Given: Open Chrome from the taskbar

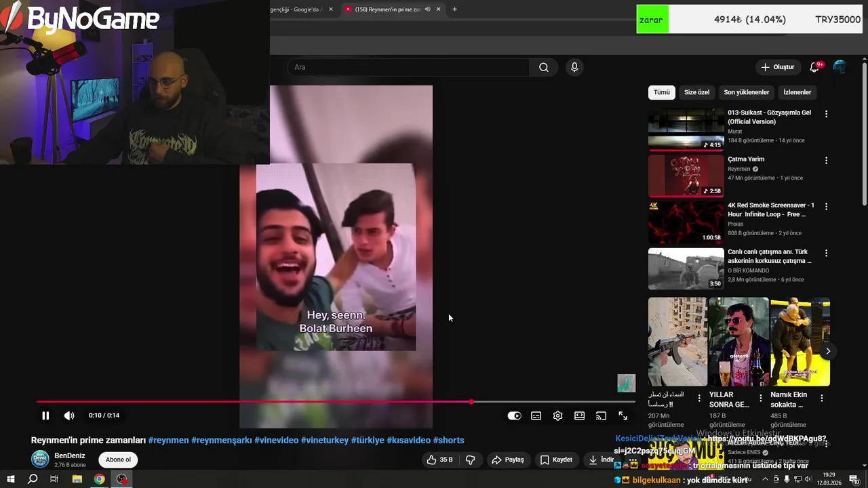Looking at the screenshot, I should [x=99, y=479].
